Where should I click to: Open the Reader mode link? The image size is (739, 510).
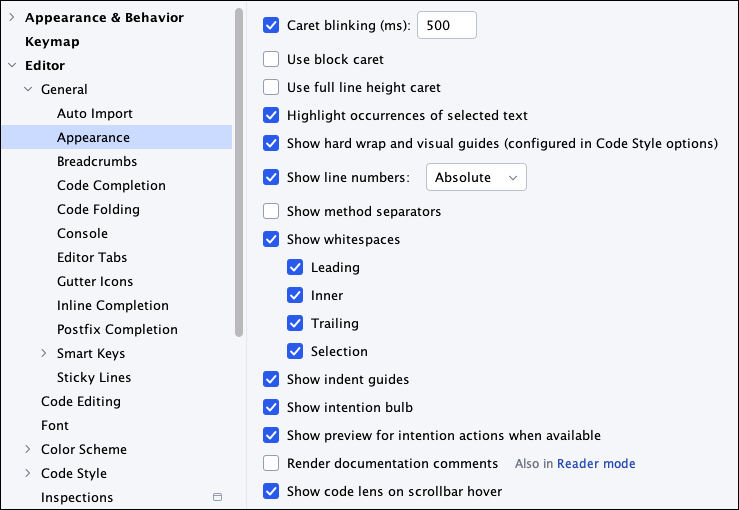click(596, 463)
